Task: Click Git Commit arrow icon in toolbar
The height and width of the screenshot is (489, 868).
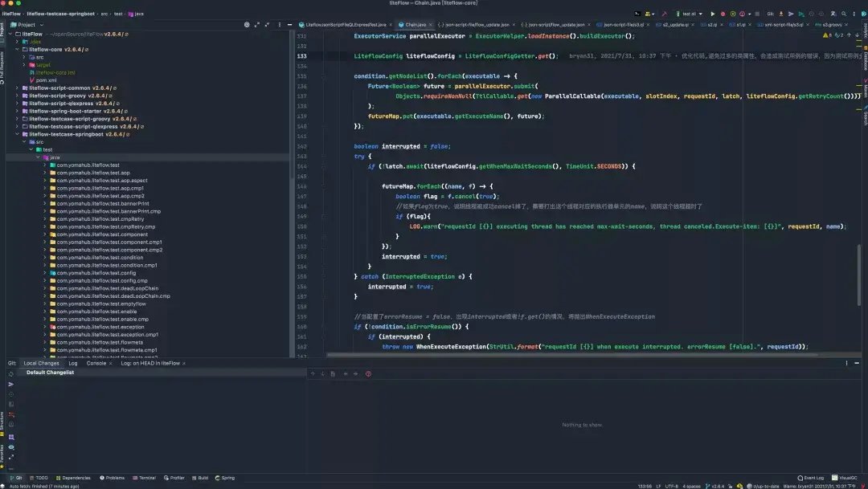Action: [791, 14]
